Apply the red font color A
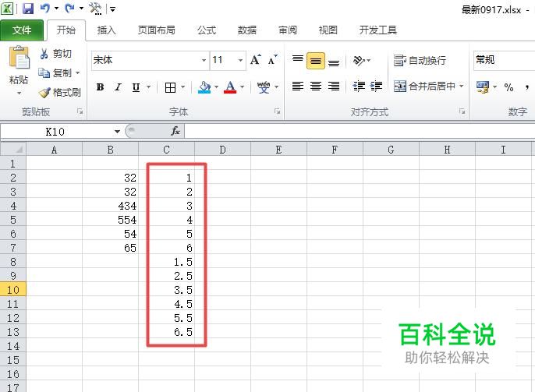This screenshot has height=392, width=535. [x=230, y=87]
